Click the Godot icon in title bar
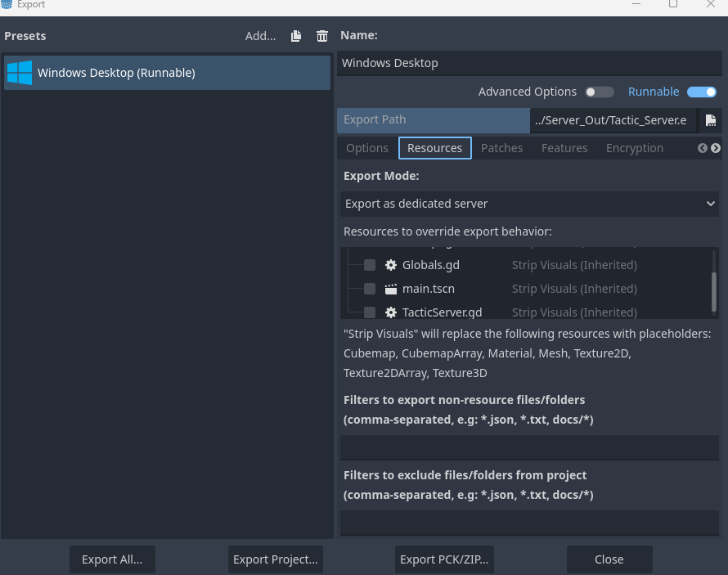The image size is (728, 575). point(7,4)
